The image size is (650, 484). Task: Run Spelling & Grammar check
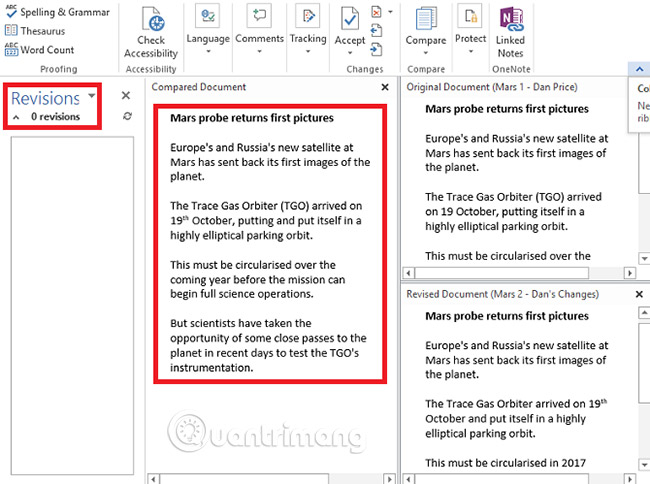click(57, 12)
